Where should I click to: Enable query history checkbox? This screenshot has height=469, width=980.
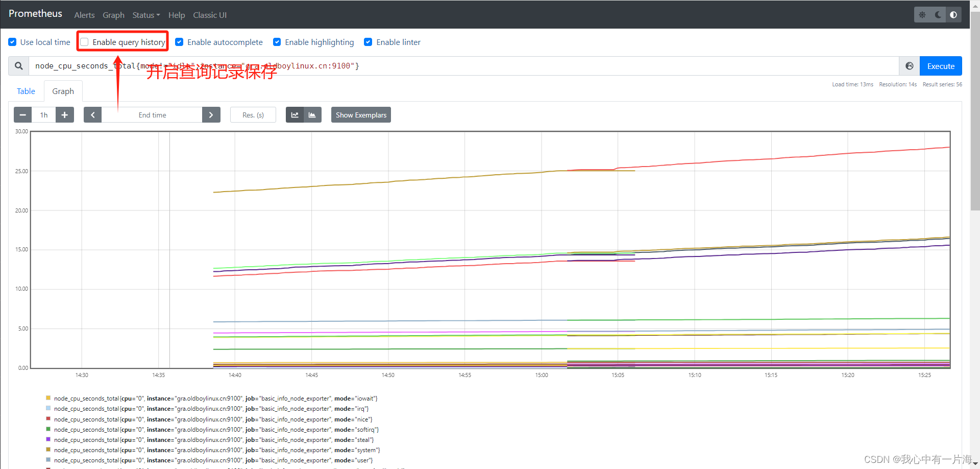point(85,42)
